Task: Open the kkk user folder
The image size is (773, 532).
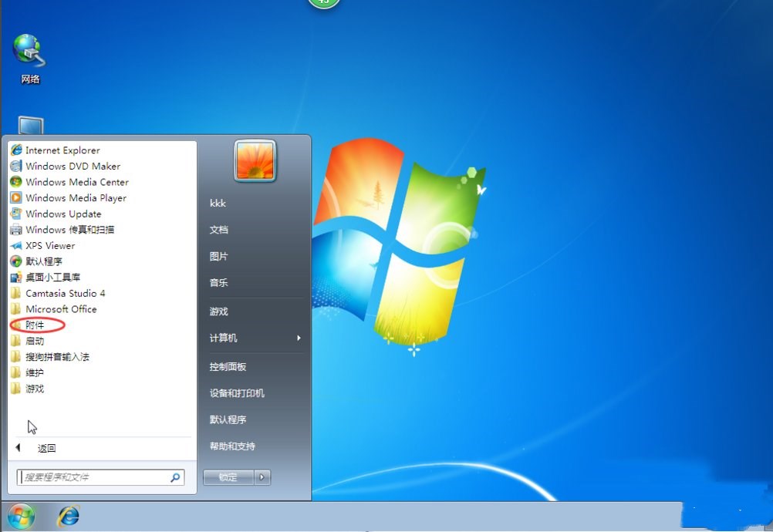Action: (x=218, y=203)
